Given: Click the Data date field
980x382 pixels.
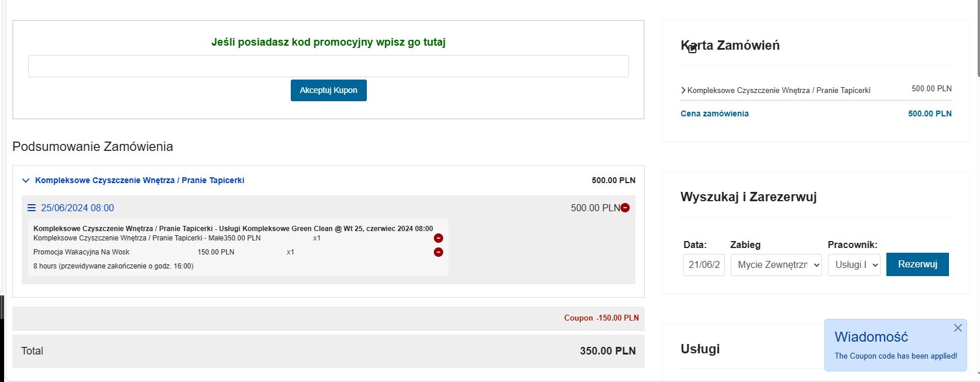Looking at the screenshot, I should (x=704, y=264).
